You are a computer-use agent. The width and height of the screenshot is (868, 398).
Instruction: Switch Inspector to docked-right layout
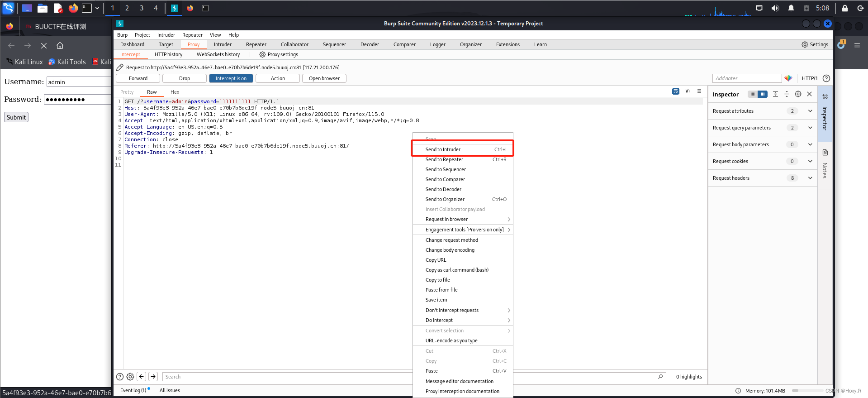coord(763,94)
